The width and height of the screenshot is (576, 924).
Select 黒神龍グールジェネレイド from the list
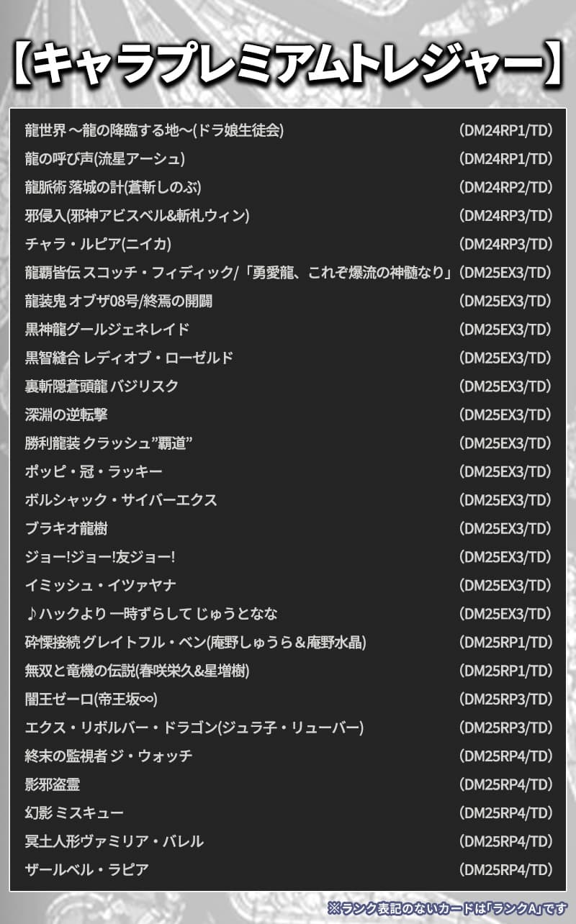[107, 330]
